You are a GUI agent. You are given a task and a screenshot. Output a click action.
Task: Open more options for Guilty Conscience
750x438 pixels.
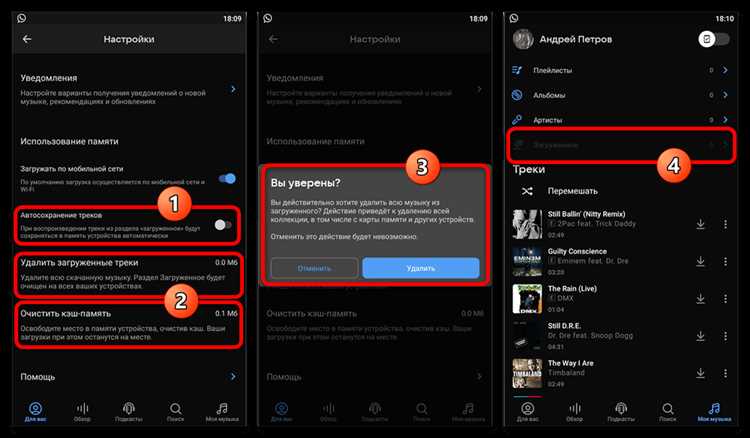[x=725, y=262]
